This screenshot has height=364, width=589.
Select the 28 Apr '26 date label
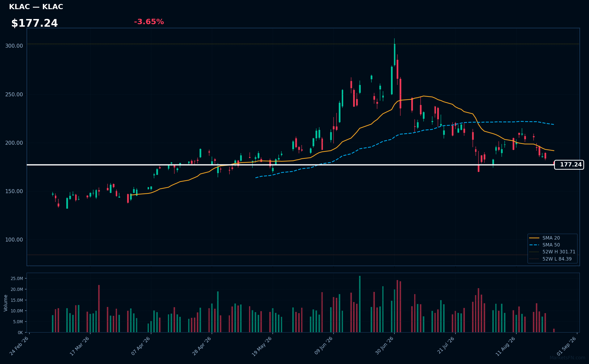[x=202, y=346]
